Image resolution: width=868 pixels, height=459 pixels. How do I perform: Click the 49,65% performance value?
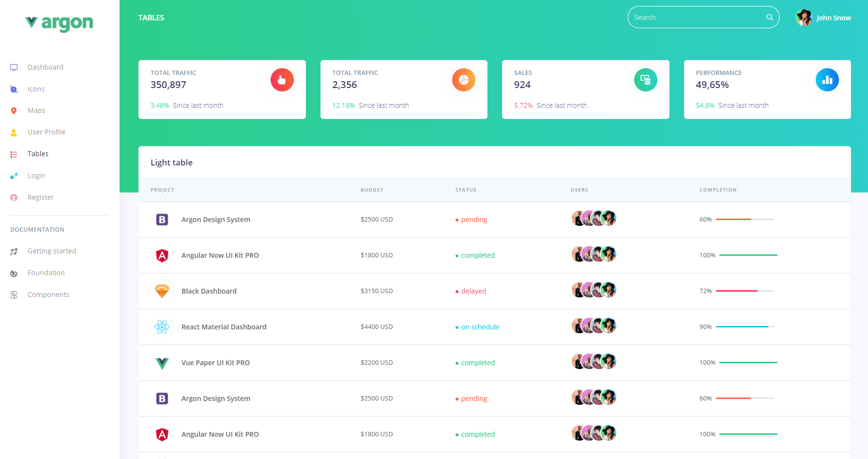(712, 85)
